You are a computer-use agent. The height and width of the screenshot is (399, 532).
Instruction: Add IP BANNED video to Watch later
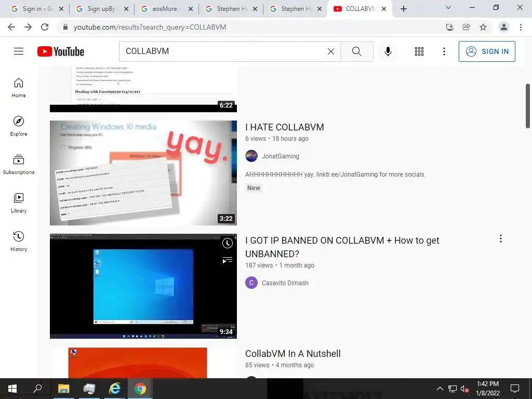coord(228,243)
